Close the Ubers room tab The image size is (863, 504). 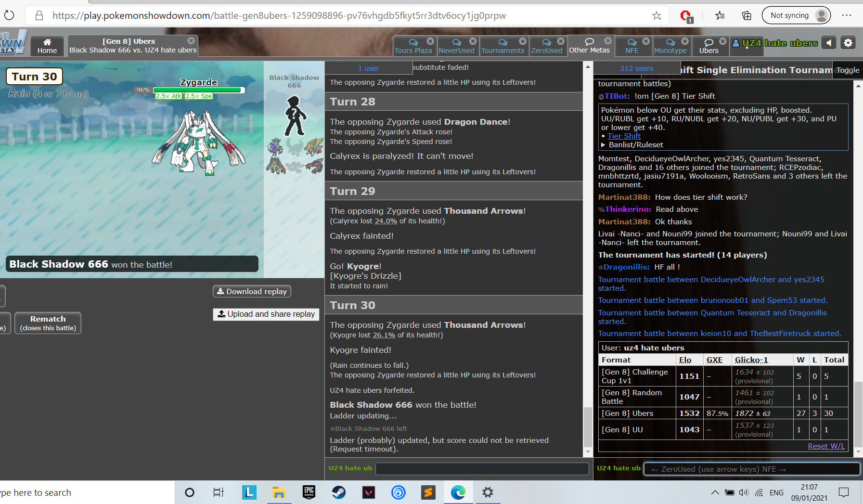pos(722,41)
